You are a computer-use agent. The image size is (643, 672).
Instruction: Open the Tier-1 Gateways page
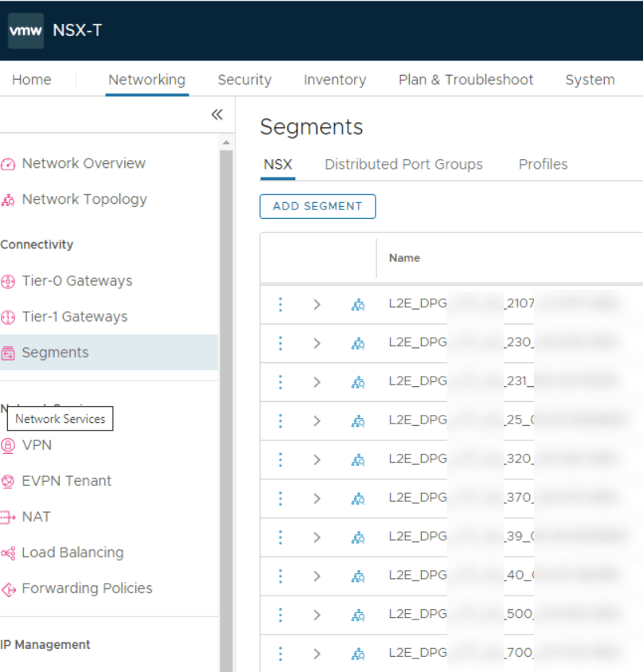74,316
